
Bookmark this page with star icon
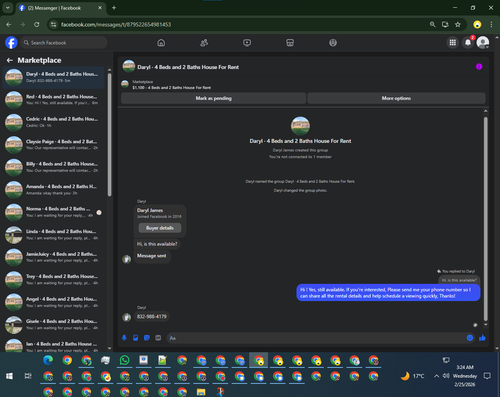click(x=458, y=24)
